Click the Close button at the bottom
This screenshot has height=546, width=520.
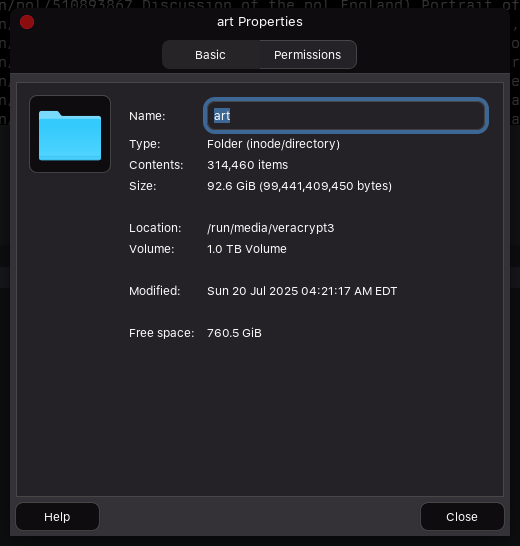(x=462, y=517)
